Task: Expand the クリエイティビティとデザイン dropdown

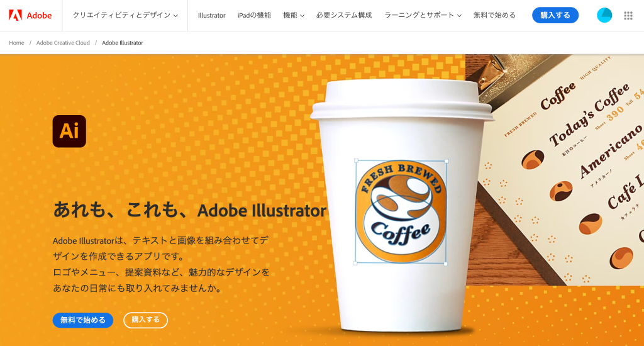Action: click(x=125, y=15)
